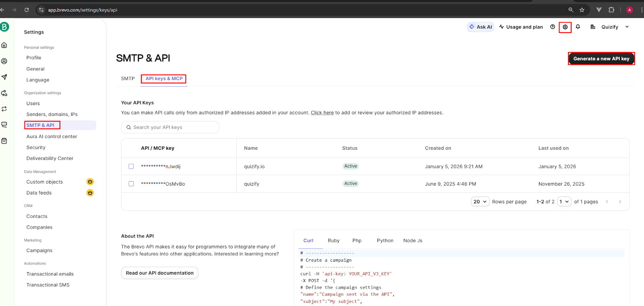Select checkbox for nJwdij API key
The width and height of the screenshot is (644, 306).
tap(131, 166)
